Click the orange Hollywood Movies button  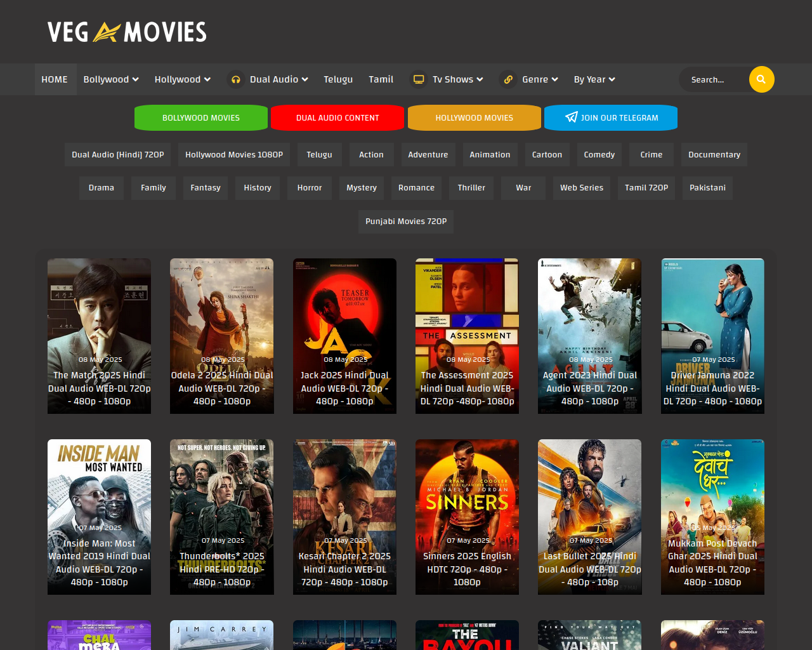click(x=475, y=117)
